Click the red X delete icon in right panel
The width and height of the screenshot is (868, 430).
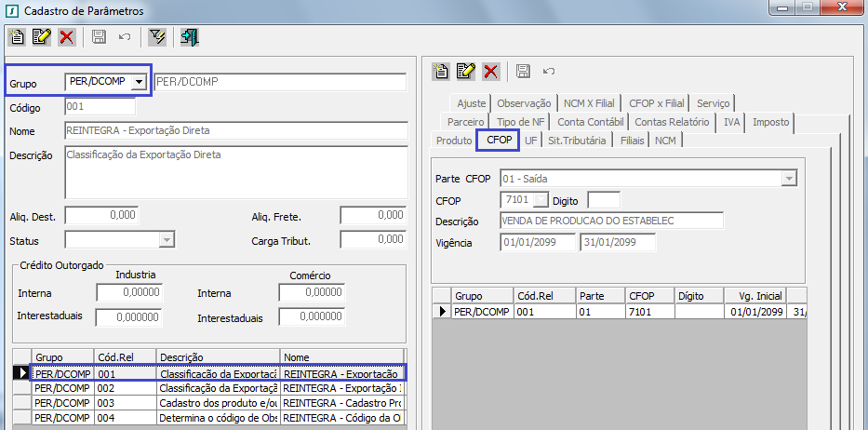point(490,71)
